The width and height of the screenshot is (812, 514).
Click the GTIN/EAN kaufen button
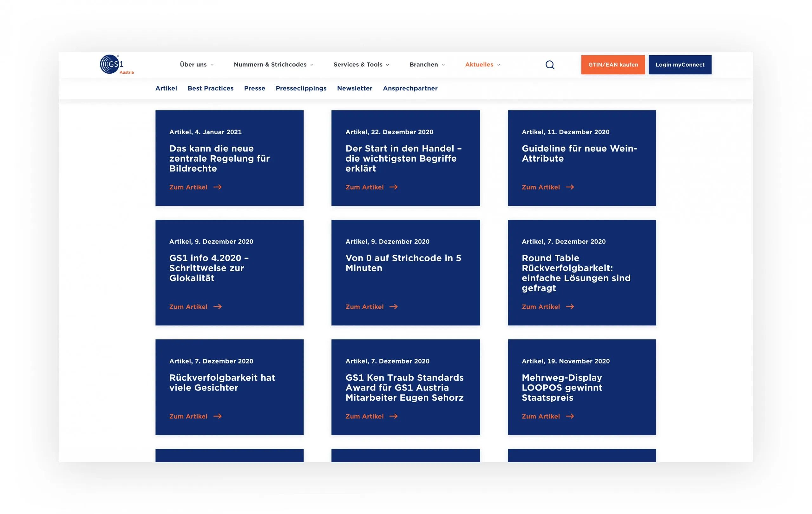coord(613,64)
